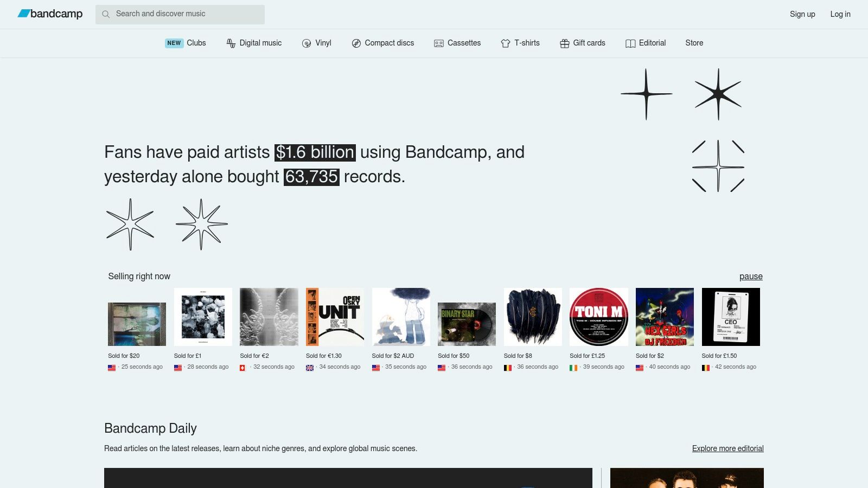Navigate to the Store menu item
Viewport: 868px width, 488px height.
(x=694, y=43)
